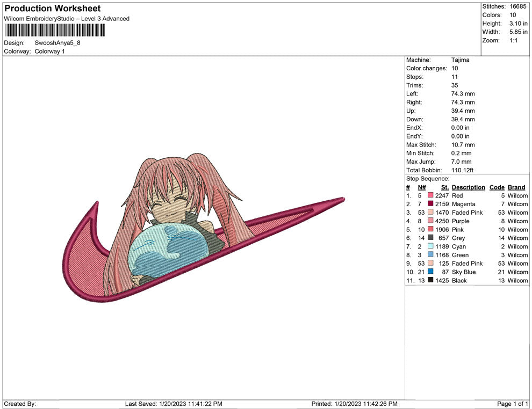Click the 'Description' column header
532x409 pixels.
[468, 187]
